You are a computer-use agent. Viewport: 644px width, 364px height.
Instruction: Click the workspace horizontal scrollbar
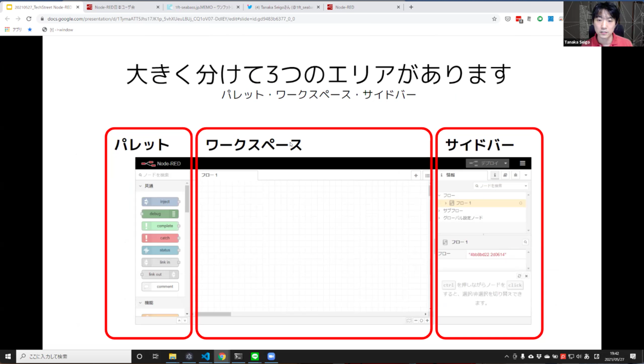(215, 314)
